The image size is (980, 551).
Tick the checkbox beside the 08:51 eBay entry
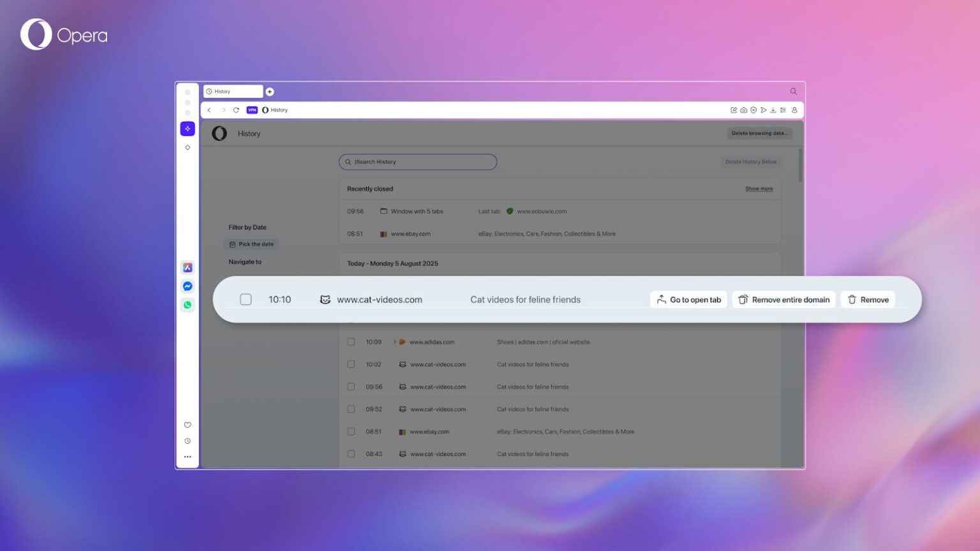351,431
